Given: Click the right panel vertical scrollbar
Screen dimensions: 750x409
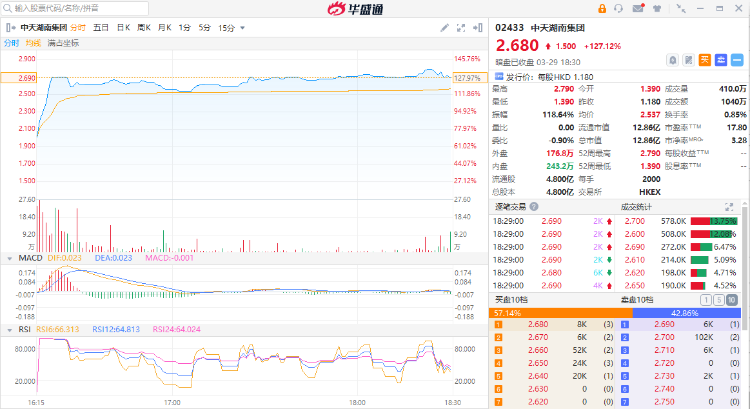Looking at the screenshot, I should coord(745,266).
